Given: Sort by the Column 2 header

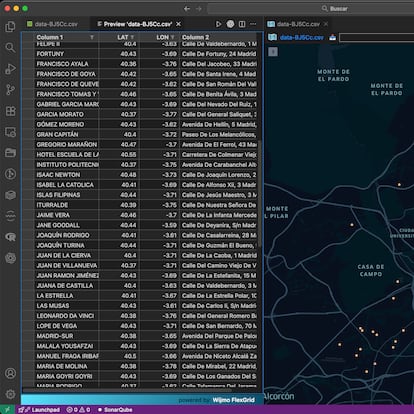Looking at the screenshot, I should coord(195,37).
